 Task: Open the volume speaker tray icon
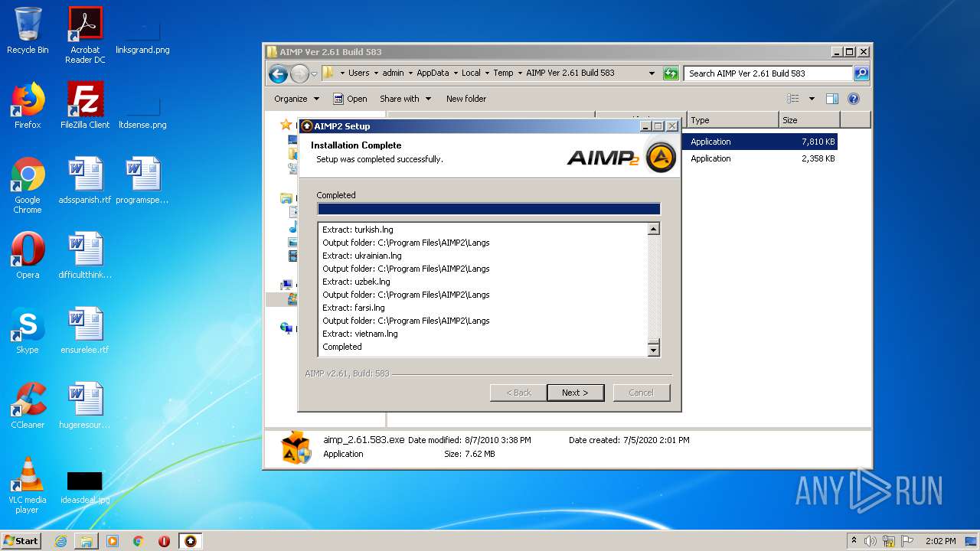point(871,541)
